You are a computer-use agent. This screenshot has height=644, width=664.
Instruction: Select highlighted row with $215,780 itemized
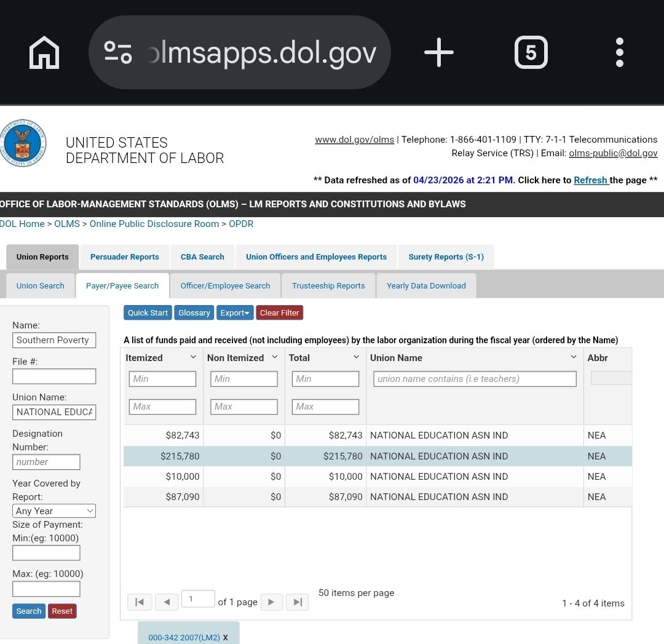pyautogui.click(x=377, y=456)
